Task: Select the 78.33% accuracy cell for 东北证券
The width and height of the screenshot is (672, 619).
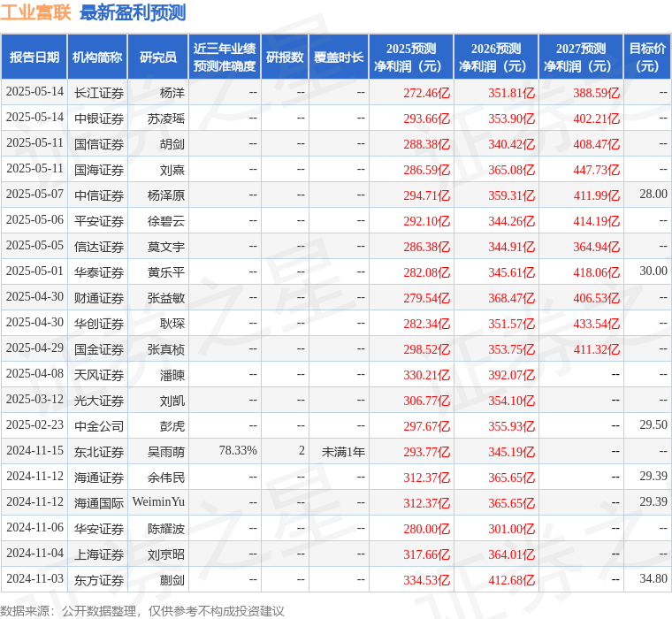Action: pos(238,452)
